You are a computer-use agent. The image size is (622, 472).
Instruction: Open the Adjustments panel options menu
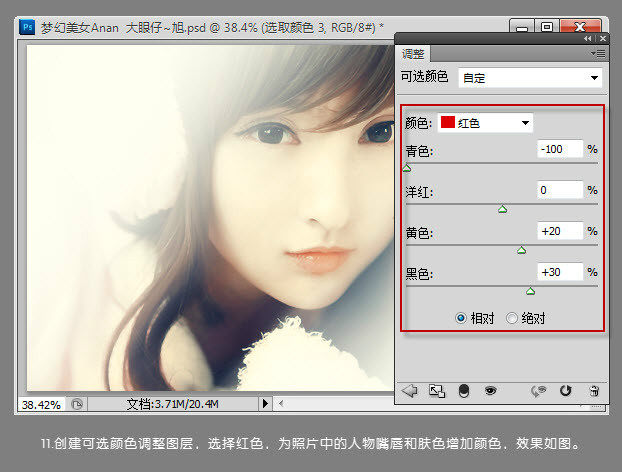[598, 52]
